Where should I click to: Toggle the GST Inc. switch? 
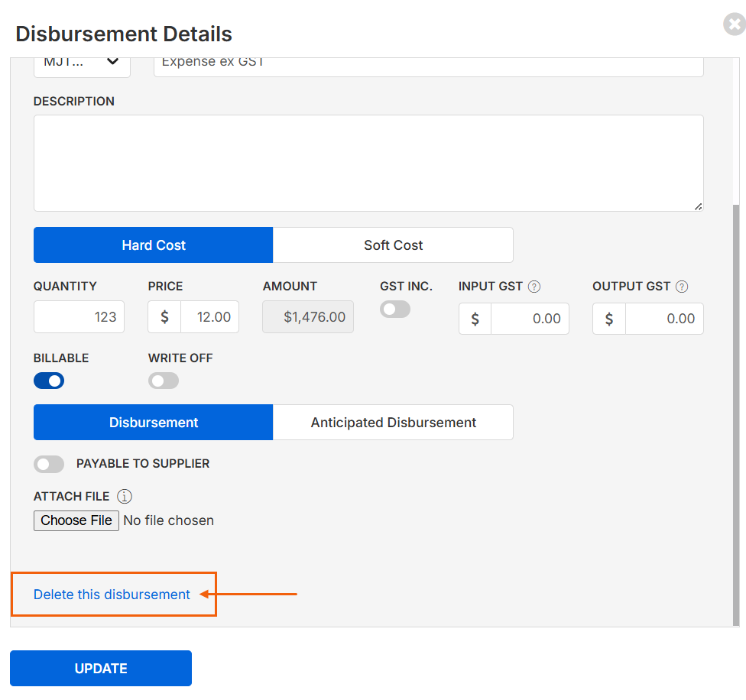(395, 309)
